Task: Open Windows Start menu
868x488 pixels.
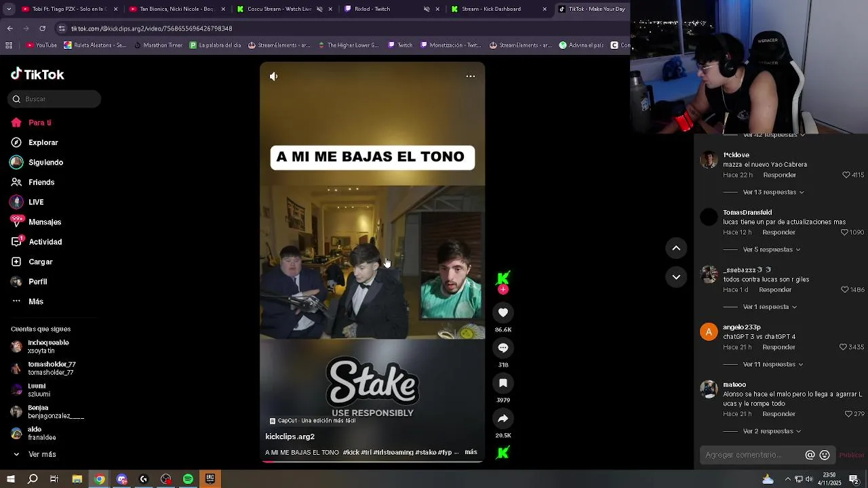Action: point(11,479)
